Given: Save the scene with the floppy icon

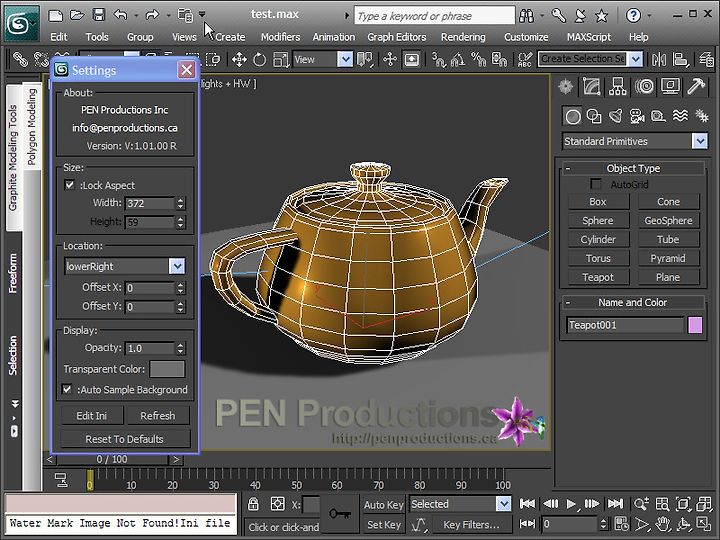Looking at the screenshot, I should coord(99,15).
